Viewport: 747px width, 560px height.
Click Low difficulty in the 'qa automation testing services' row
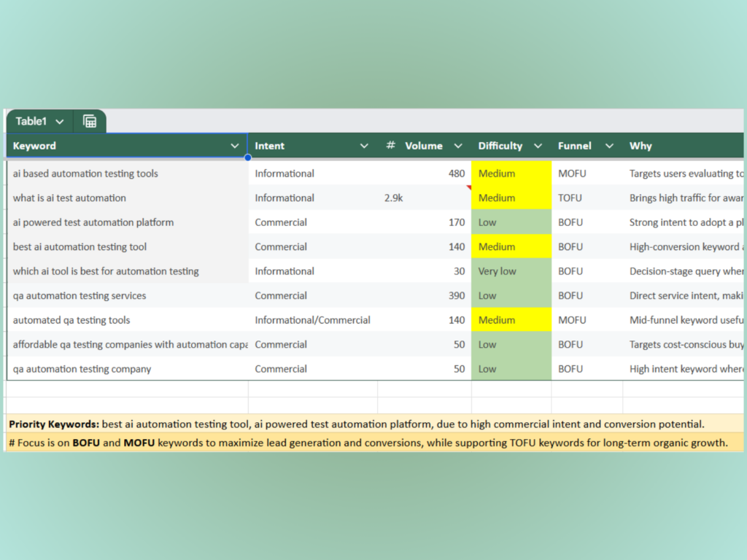(x=511, y=296)
